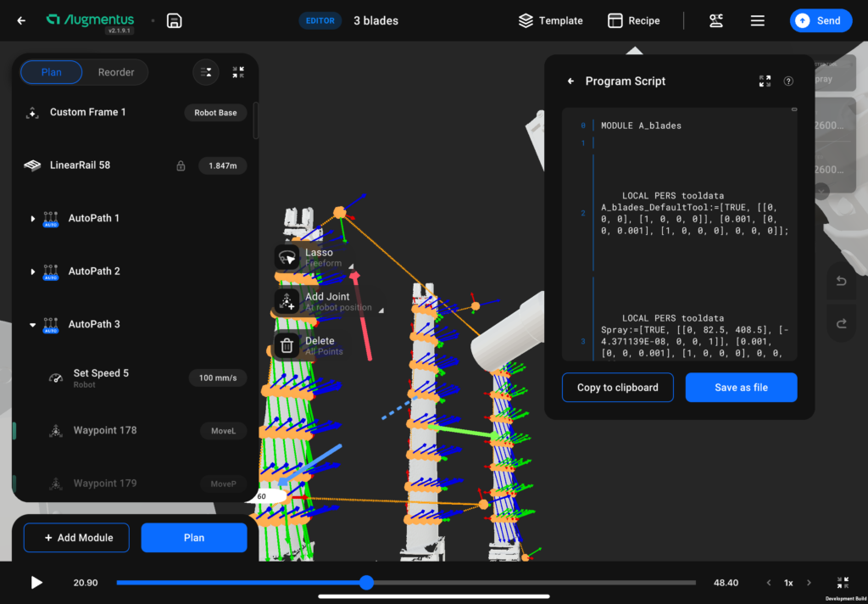Open the Recipe menu
This screenshot has height=604, width=868.
pyautogui.click(x=634, y=21)
